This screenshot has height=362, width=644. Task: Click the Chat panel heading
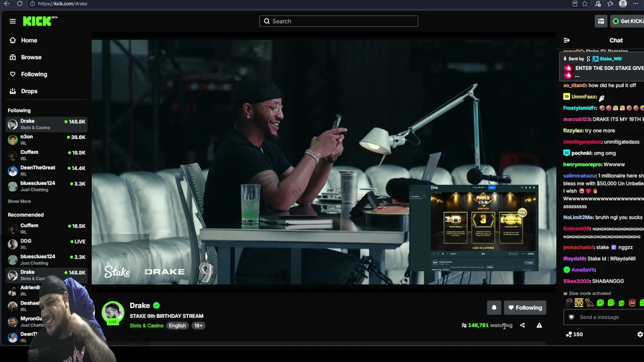click(x=616, y=41)
